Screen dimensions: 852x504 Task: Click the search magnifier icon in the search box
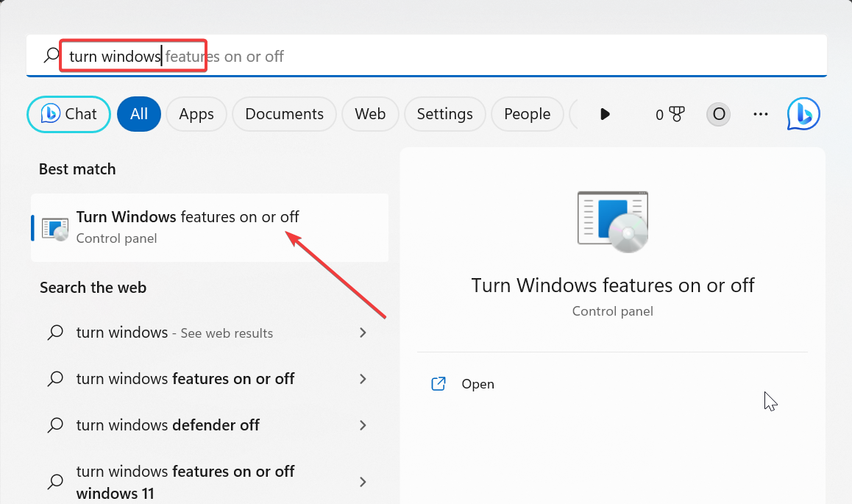[51, 55]
